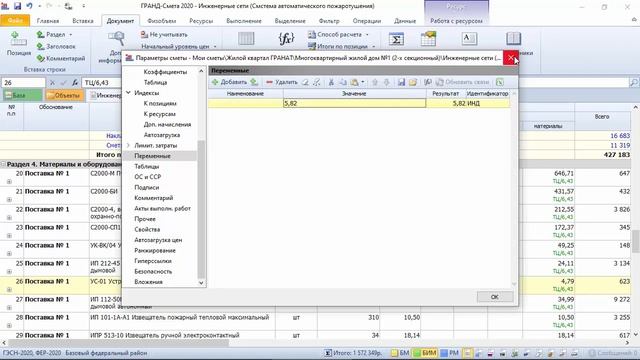Click the open folder icon in dialog toolbar
Viewport: 640px width, 360px height.
point(413,82)
